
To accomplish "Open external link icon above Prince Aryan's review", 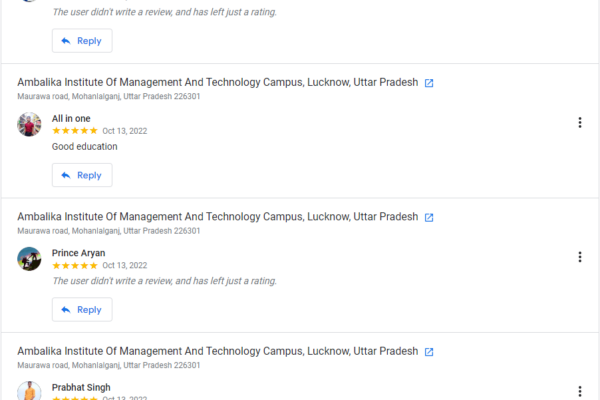I will click(429, 217).
